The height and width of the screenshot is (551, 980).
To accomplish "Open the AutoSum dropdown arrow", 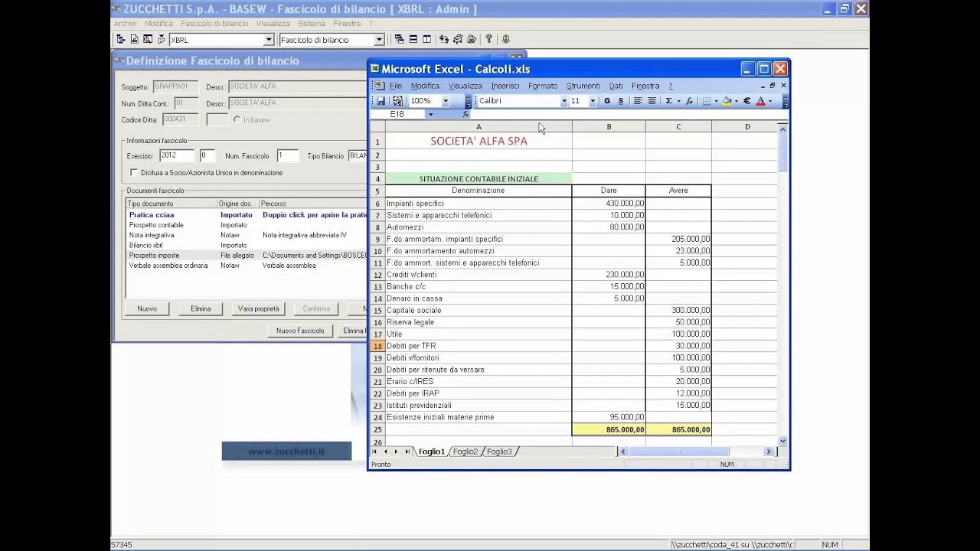I will 678,101.
